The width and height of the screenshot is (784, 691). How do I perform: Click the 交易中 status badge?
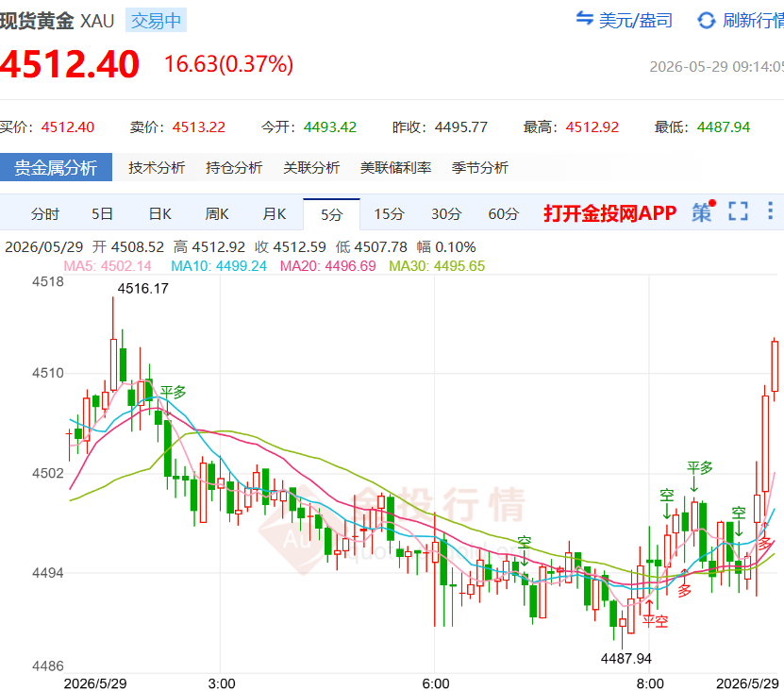[x=156, y=21]
